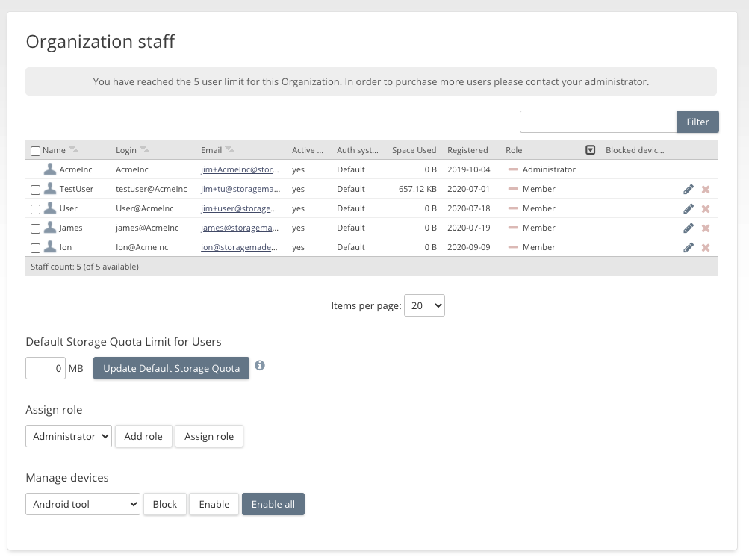Toggle the select-all checkbox in header

35,151
